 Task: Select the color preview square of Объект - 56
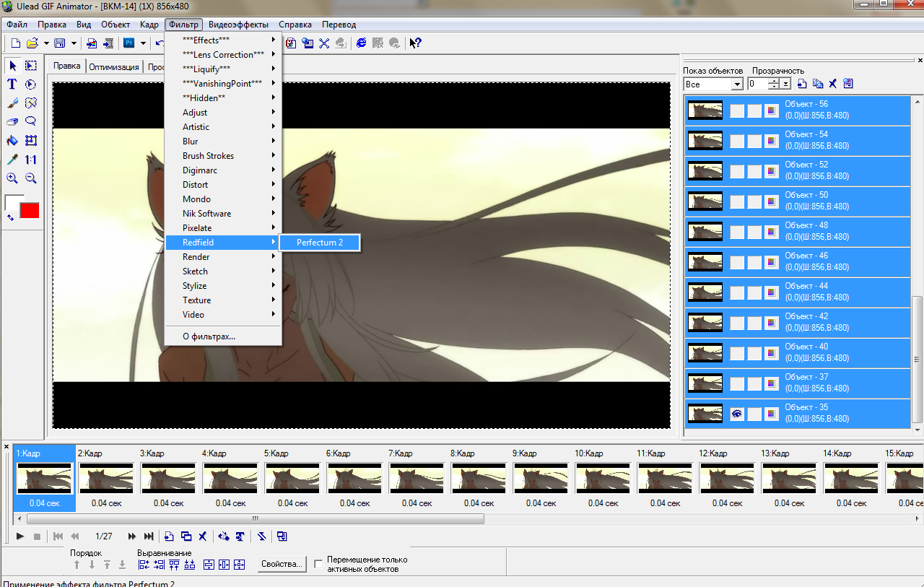[x=772, y=110]
